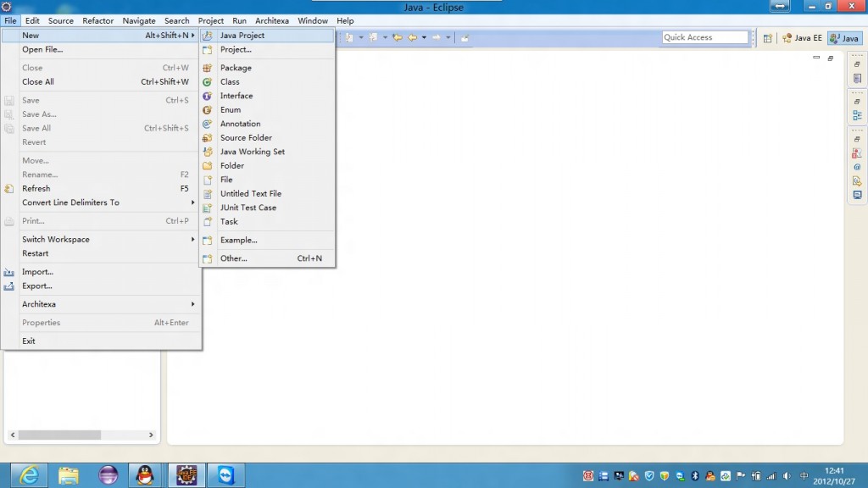The height and width of the screenshot is (488, 868).
Task: Click the last edit location toolbar icon
Action: tap(398, 37)
